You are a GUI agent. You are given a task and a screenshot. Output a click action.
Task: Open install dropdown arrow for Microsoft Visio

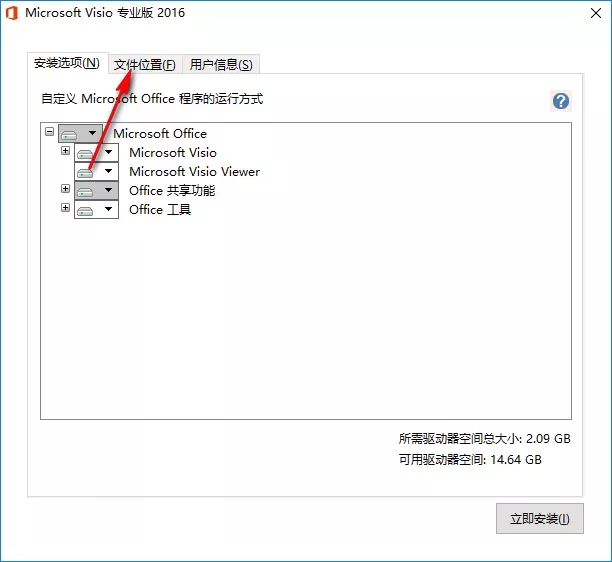[x=109, y=152]
